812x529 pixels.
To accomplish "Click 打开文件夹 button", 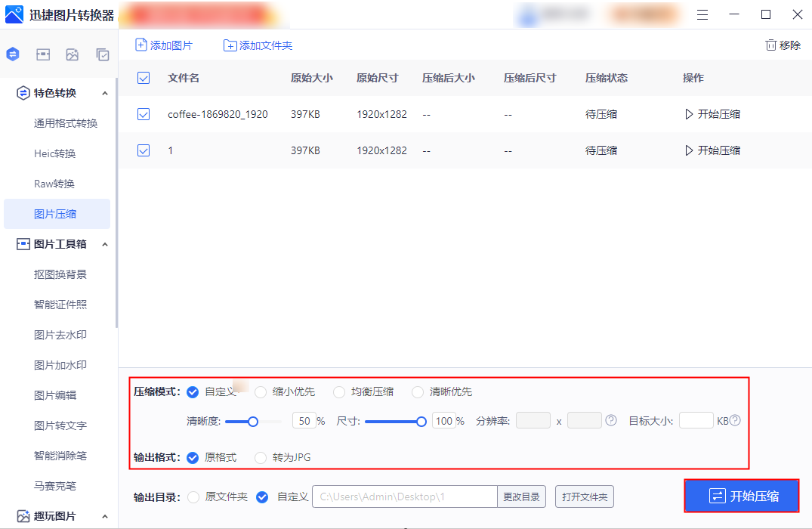I will pyautogui.click(x=585, y=497).
